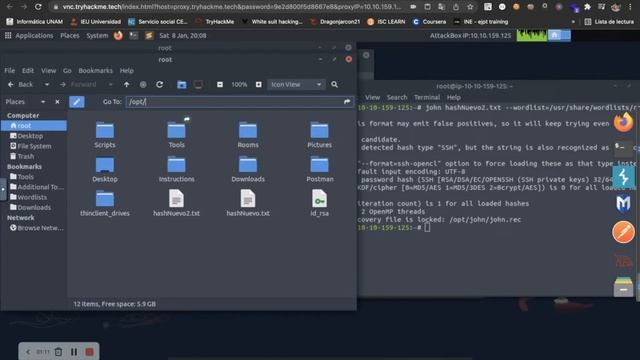
Task: Open the Bookmarks menu
Action: [x=96, y=71]
